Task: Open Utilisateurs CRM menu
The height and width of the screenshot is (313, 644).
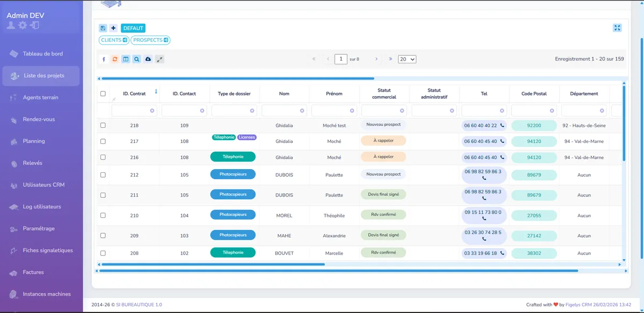Action: coord(41,185)
